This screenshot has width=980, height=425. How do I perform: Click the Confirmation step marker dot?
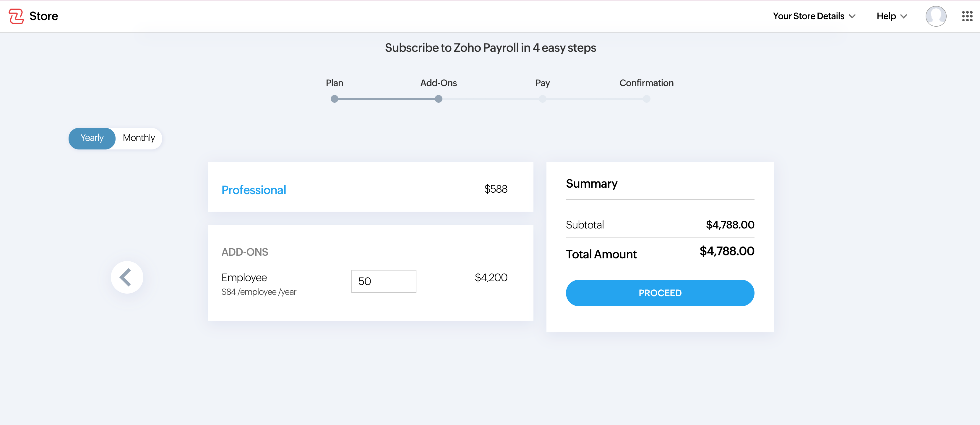[x=646, y=99]
